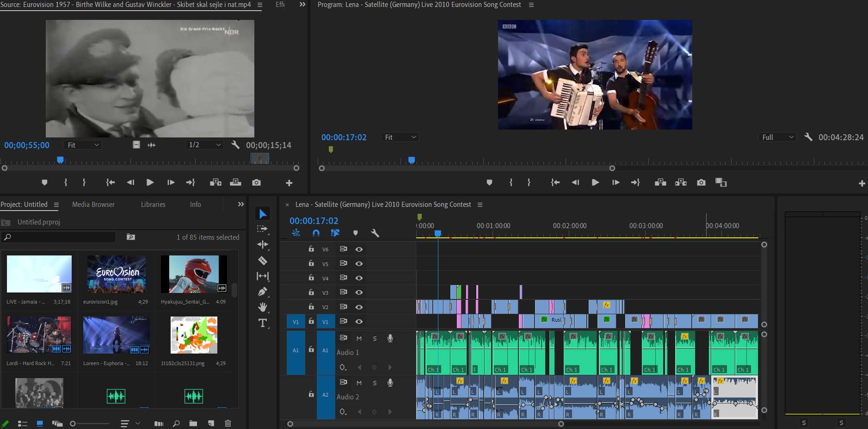The width and height of the screenshot is (868, 429).
Task: Select the Track Select Forward tool
Action: click(x=263, y=229)
